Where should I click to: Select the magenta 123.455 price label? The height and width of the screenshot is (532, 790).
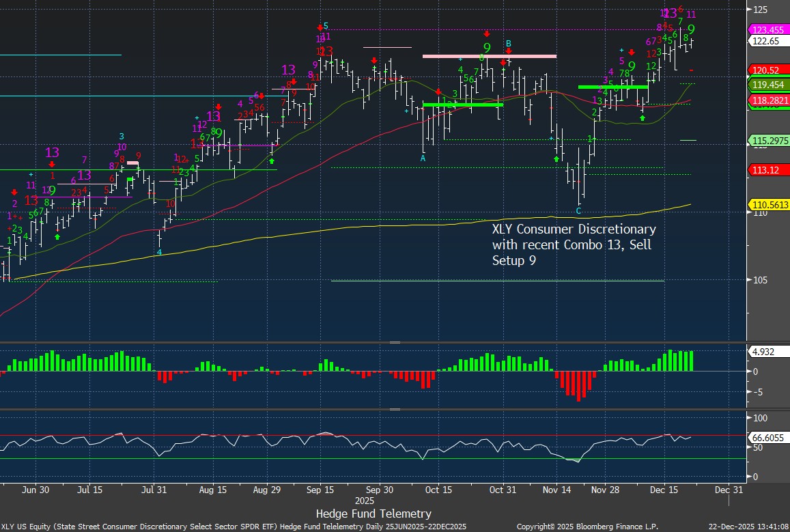pos(768,30)
